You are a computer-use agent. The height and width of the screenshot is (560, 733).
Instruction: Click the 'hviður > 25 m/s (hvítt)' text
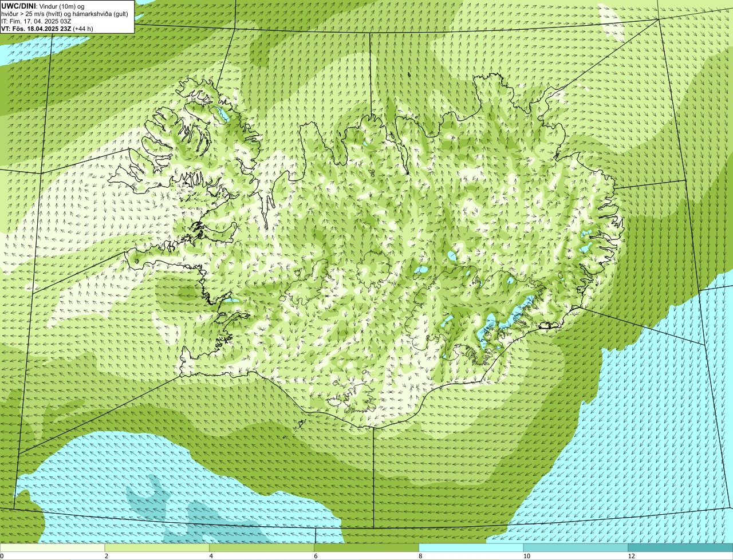coord(34,14)
